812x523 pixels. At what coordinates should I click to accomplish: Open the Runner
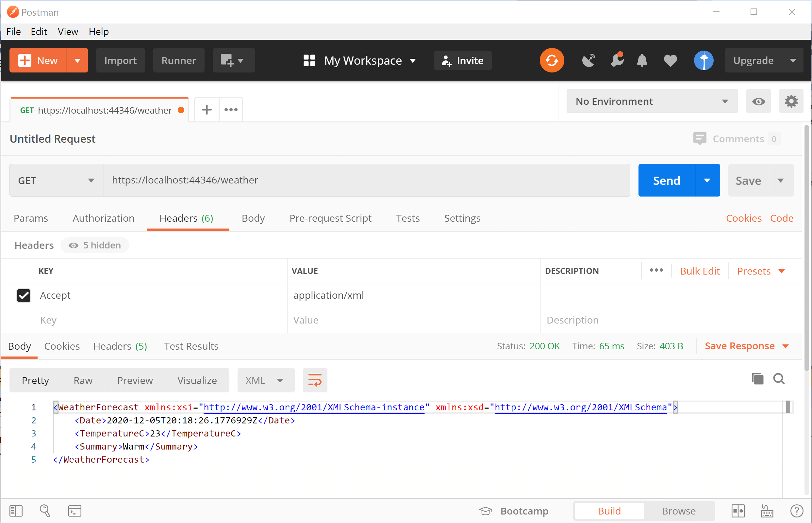coord(178,60)
